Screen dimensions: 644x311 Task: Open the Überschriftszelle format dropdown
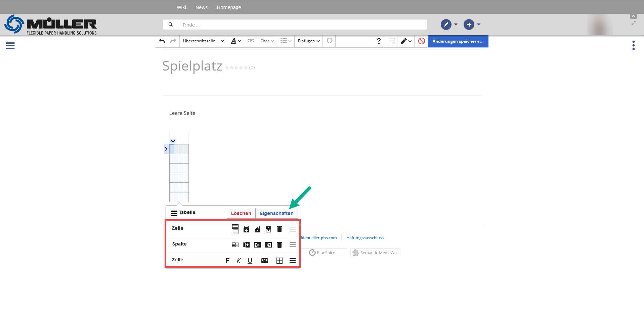[x=203, y=41]
